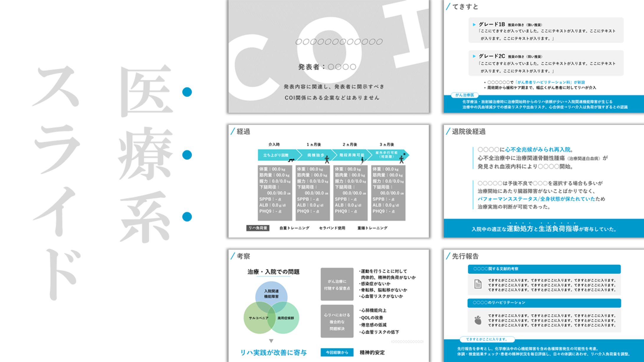
Task: Click the stair-climbing figure on 階段昇降可能 arrow
Action: (363, 160)
